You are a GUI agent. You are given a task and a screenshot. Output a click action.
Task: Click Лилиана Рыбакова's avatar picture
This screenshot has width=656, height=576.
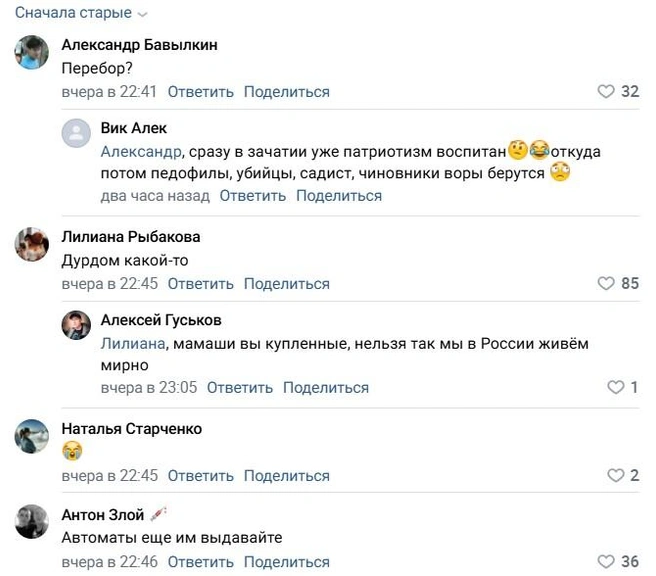(33, 244)
